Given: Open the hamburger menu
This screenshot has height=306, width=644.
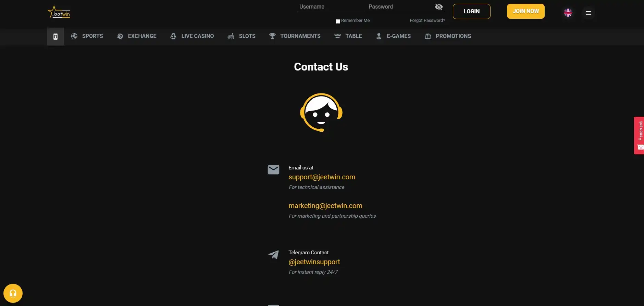Looking at the screenshot, I should pos(588,13).
